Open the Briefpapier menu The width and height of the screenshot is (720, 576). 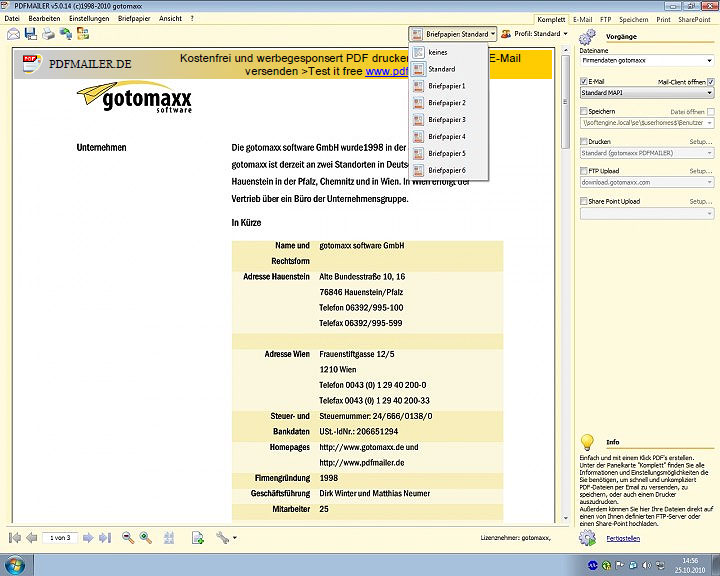point(134,19)
